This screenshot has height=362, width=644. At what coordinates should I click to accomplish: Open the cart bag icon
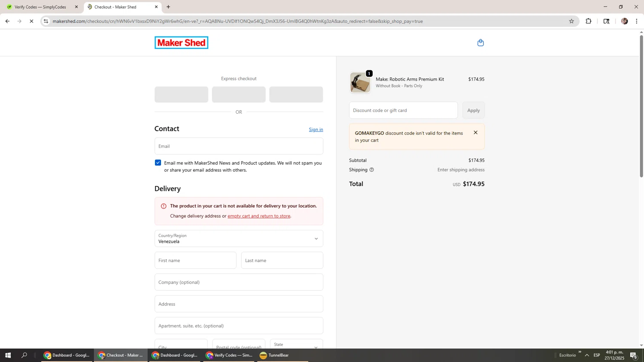(480, 42)
